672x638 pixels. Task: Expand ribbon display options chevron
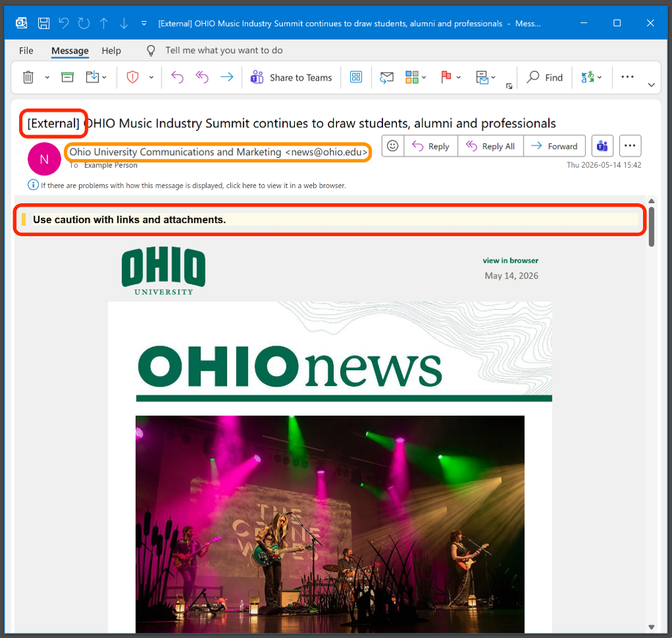pyautogui.click(x=652, y=85)
